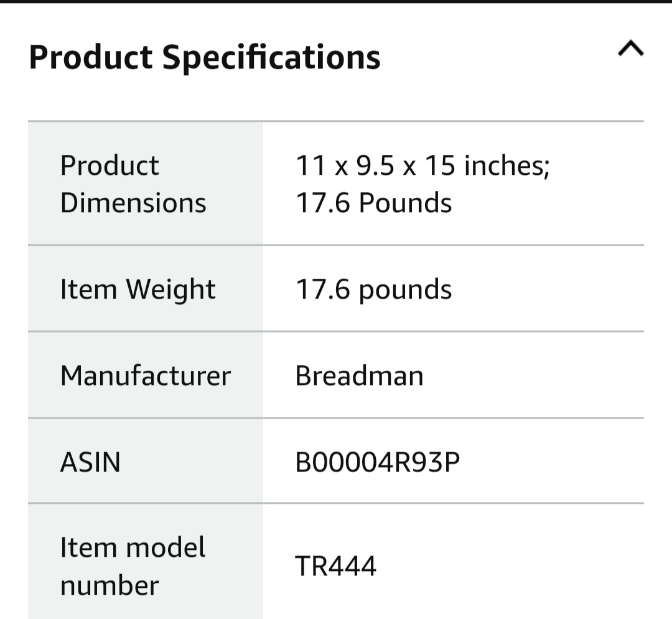This screenshot has width=672, height=619.
Task: Click the Product Specifications heading
Action: pyautogui.click(x=205, y=57)
